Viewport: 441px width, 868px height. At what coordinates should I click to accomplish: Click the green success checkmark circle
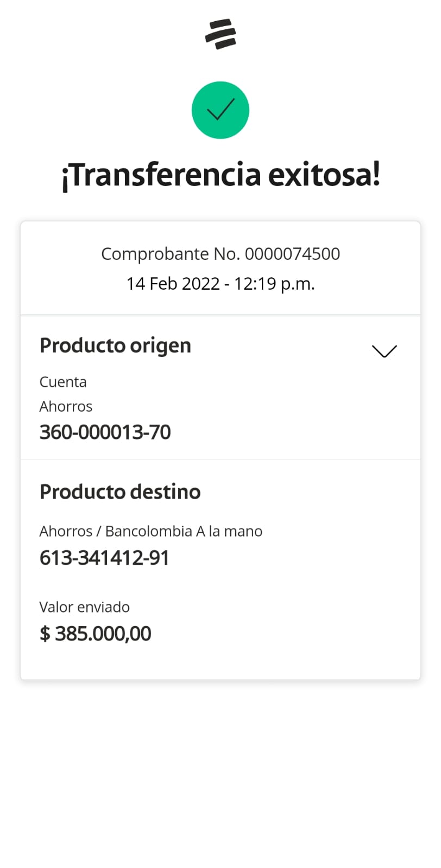pos(220,110)
